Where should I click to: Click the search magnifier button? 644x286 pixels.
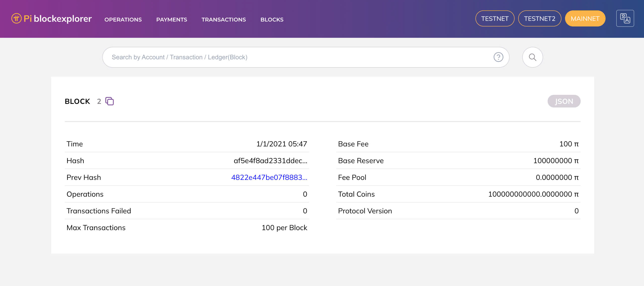tap(532, 57)
